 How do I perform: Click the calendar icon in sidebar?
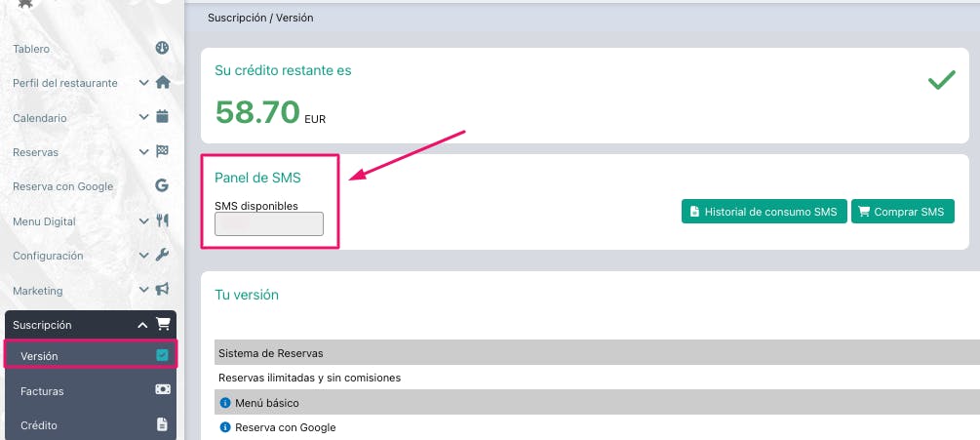coord(163,117)
